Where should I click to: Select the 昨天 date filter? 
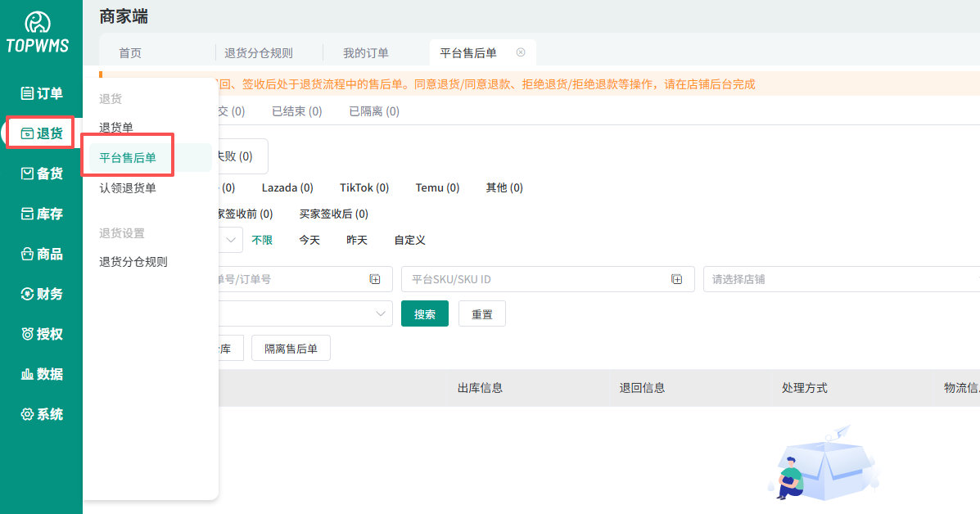click(357, 240)
